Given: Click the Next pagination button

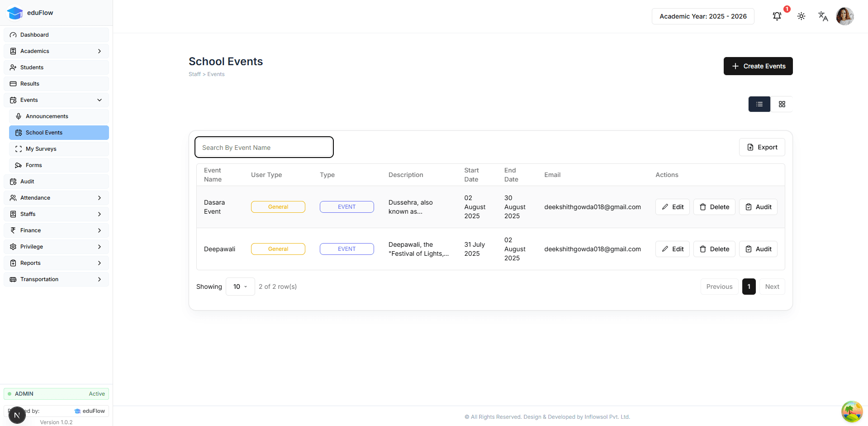Looking at the screenshot, I should (772, 287).
